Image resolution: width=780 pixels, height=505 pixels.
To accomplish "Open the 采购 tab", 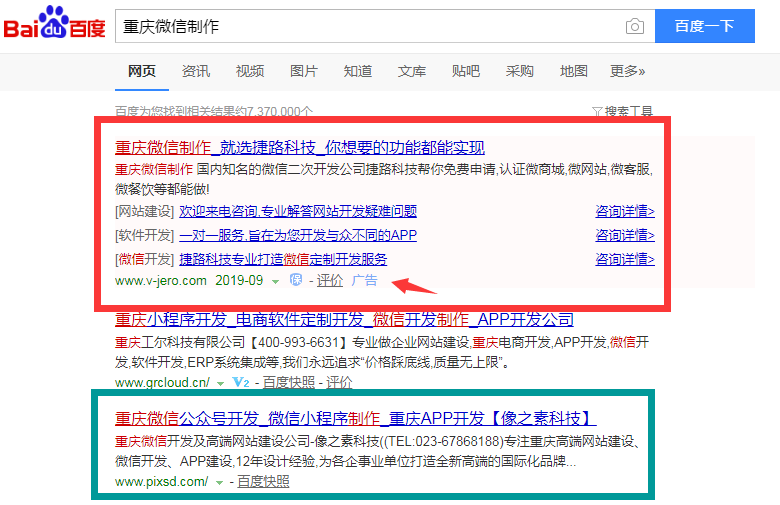I will pyautogui.click(x=519, y=71).
